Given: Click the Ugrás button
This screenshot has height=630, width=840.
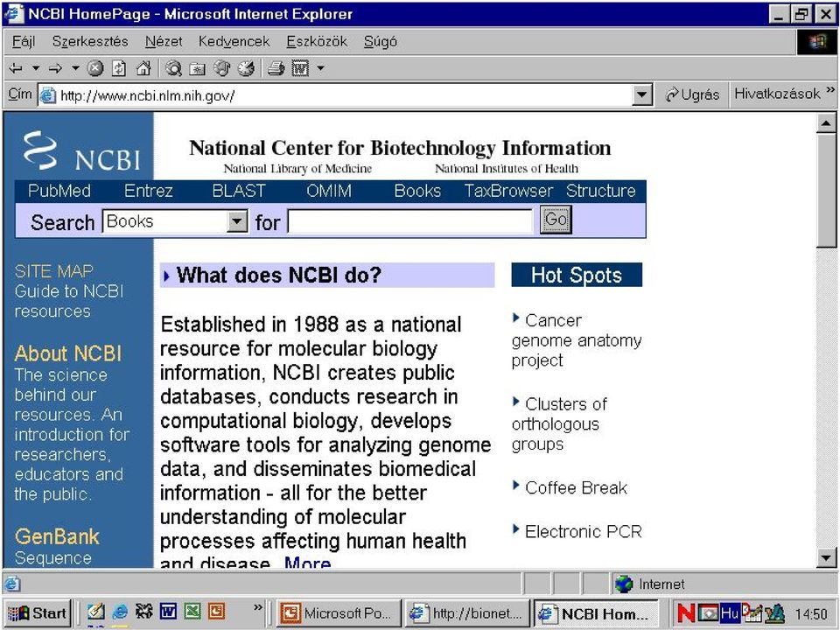Looking at the screenshot, I should pyautogui.click(x=692, y=94).
